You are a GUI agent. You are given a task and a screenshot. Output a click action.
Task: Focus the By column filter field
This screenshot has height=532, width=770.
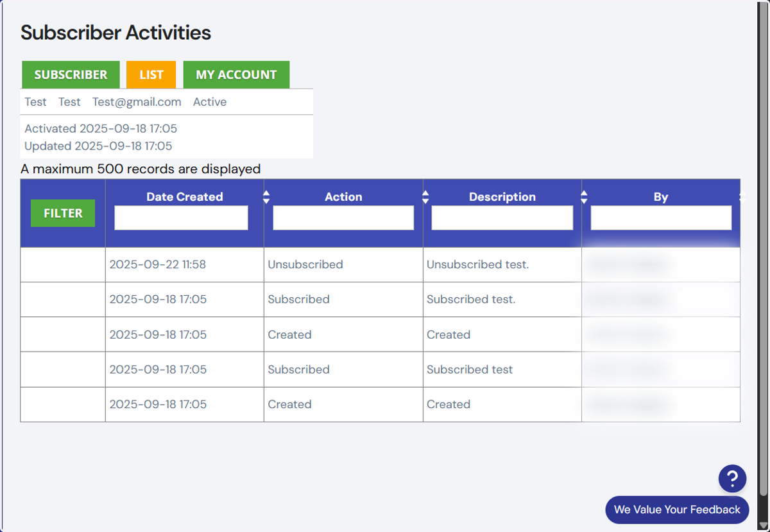point(661,218)
